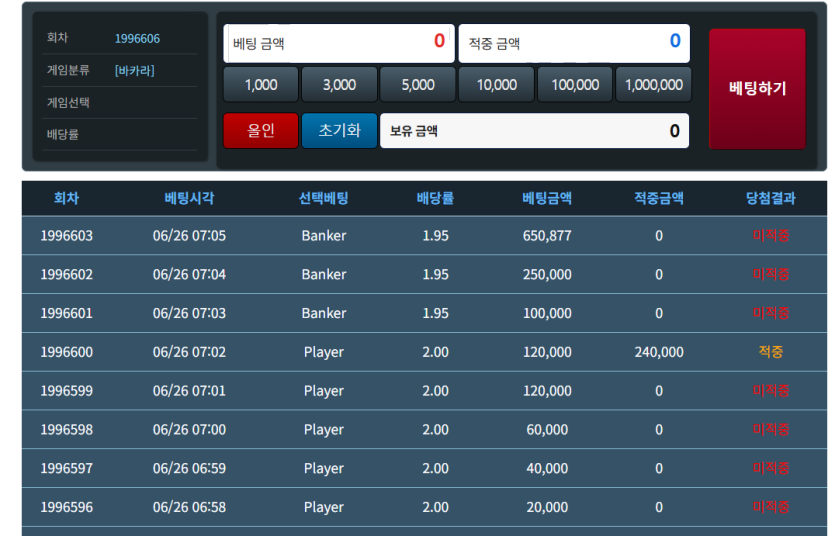
Task: Add 3,000 to the bet amount
Action: click(x=339, y=84)
